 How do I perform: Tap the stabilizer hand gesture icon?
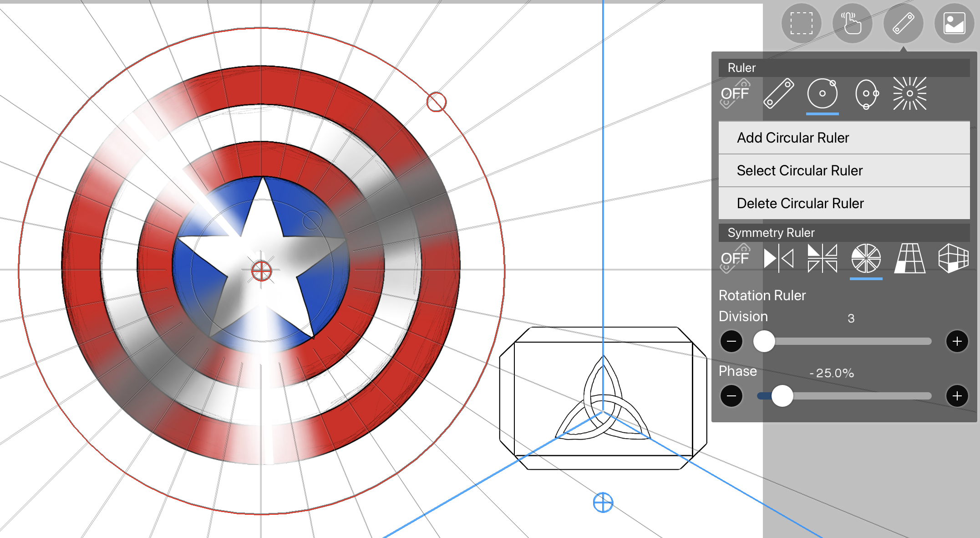click(x=852, y=23)
